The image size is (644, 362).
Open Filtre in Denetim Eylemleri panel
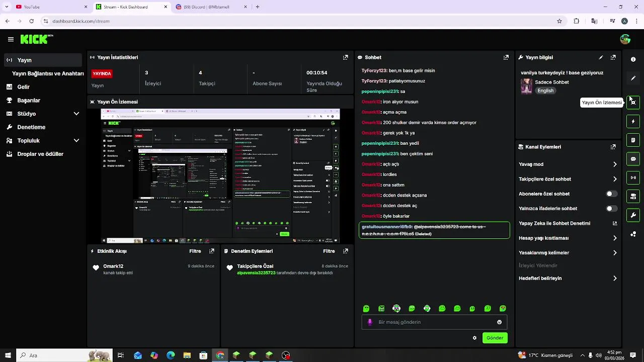click(329, 251)
